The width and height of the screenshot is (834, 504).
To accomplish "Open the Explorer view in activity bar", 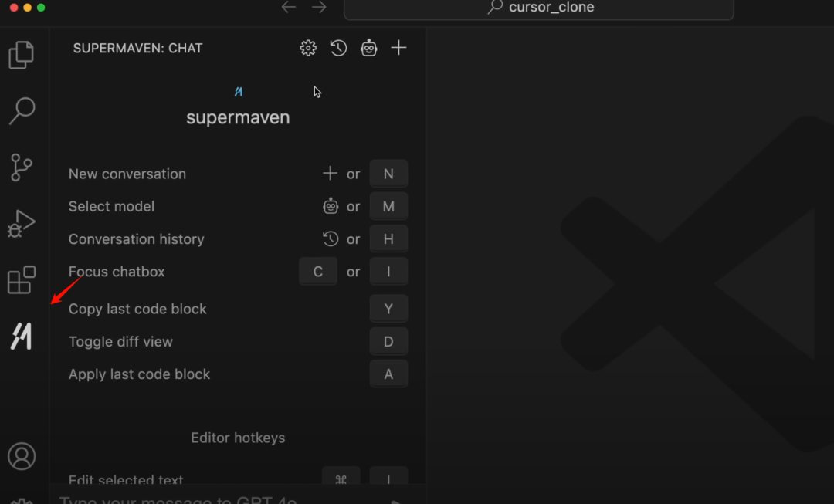I will 22,56.
